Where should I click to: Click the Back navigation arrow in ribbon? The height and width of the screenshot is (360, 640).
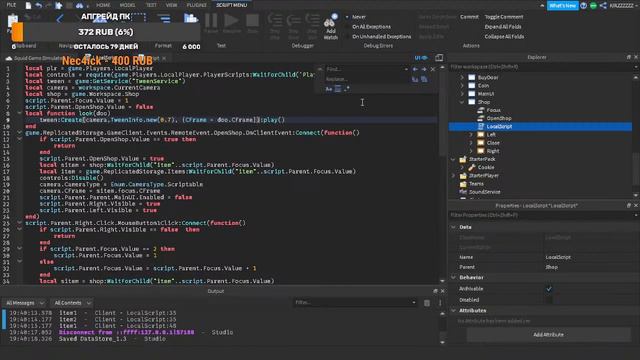tap(60, 19)
